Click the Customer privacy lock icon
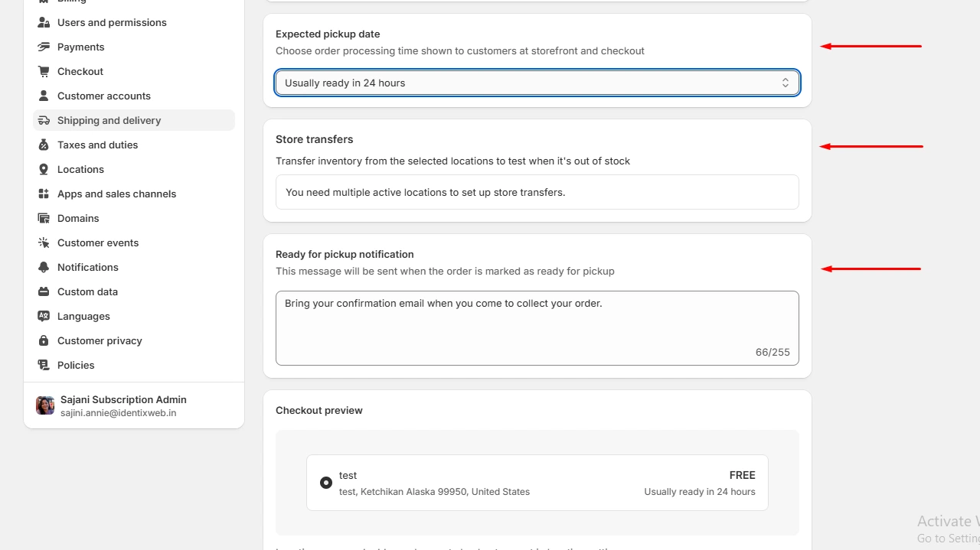 point(44,340)
